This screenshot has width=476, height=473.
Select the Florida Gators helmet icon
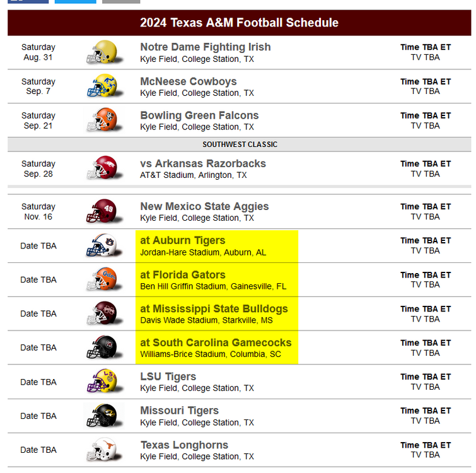(102, 279)
